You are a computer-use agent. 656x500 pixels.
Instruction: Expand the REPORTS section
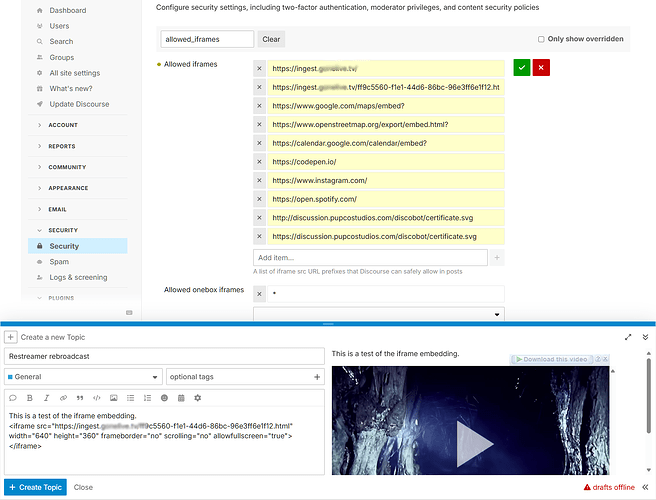62,146
